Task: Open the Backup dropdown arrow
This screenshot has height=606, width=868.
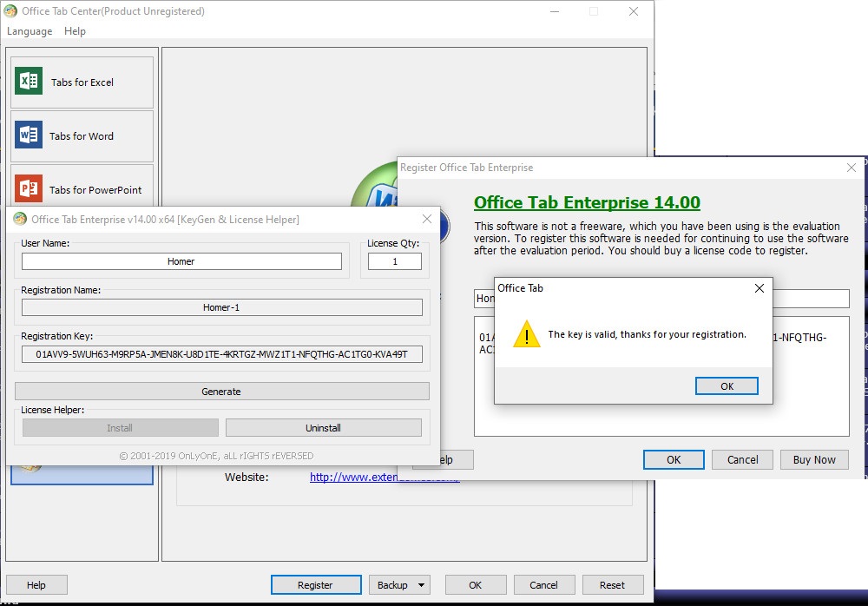Action: pyautogui.click(x=421, y=585)
